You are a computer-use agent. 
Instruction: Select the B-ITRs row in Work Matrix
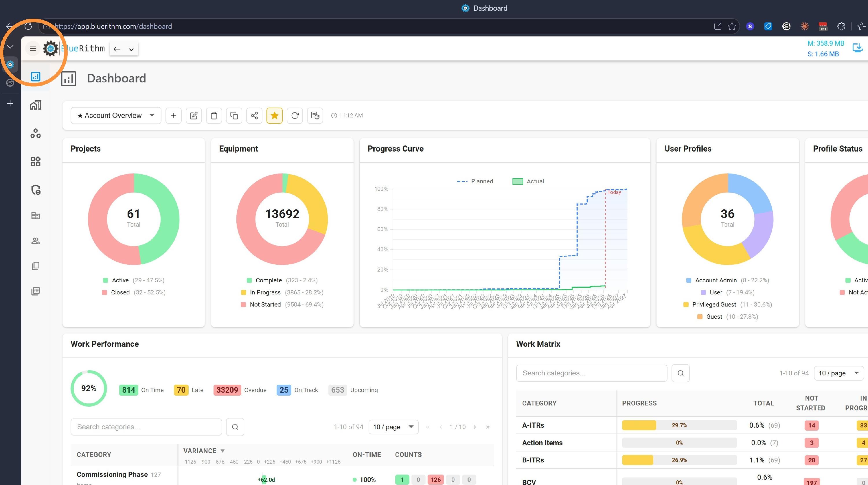(692, 460)
